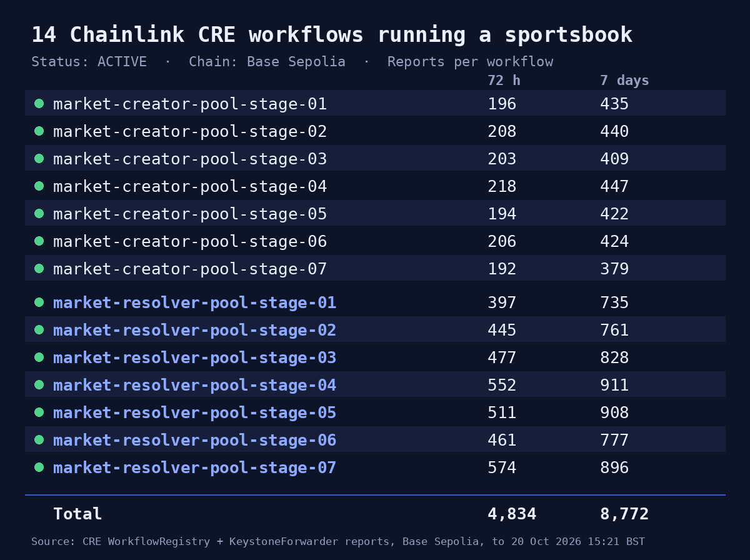Click 72 h value 194
This screenshot has height=560, width=750.
pos(502,214)
